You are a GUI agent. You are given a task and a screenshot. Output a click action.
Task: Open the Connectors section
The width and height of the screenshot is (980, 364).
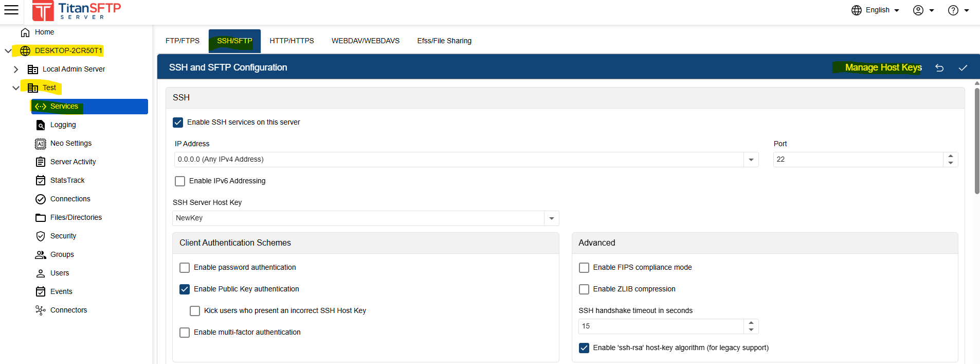click(68, 310)
